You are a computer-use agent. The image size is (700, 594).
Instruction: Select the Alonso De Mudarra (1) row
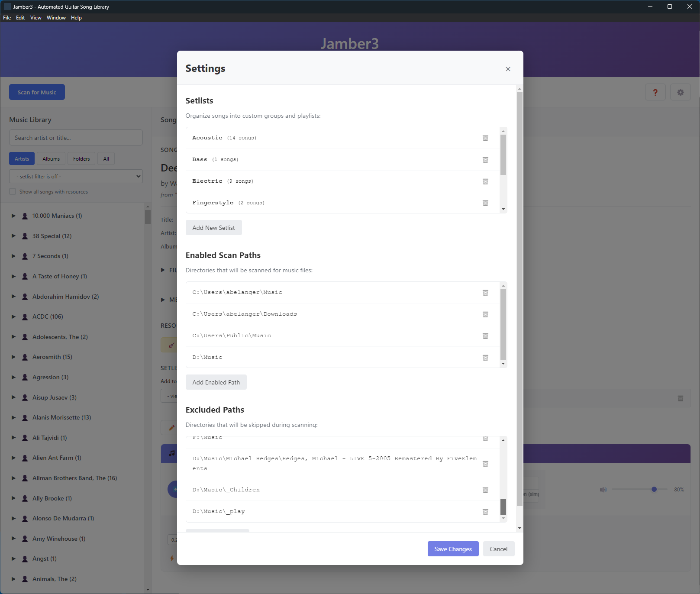click(x=72, y=518)
